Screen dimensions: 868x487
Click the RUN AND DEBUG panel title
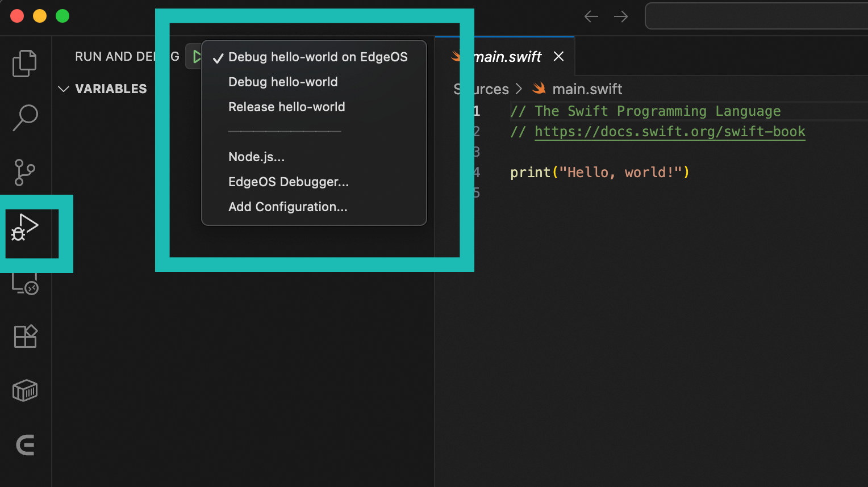click(x=127, y=57)
